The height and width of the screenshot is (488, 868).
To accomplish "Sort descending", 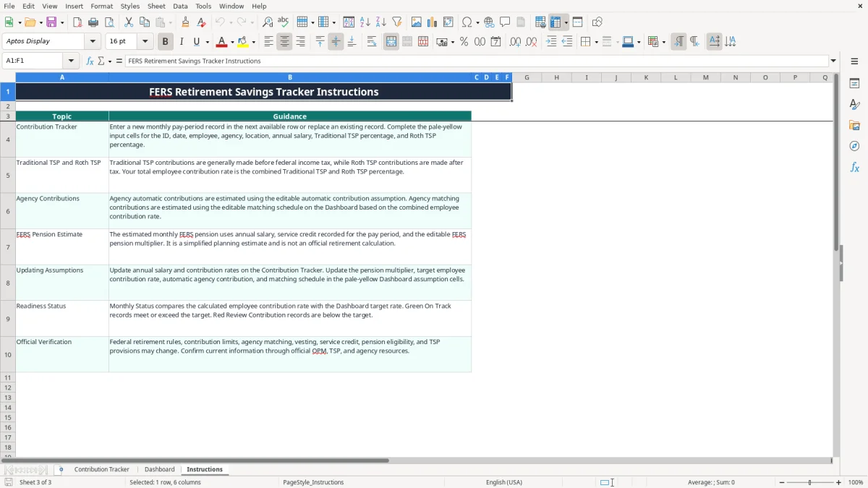I will (381, 22).
